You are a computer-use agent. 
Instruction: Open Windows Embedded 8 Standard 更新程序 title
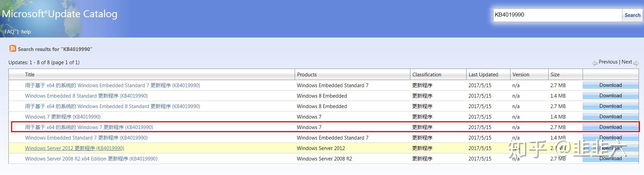(86, 96)
